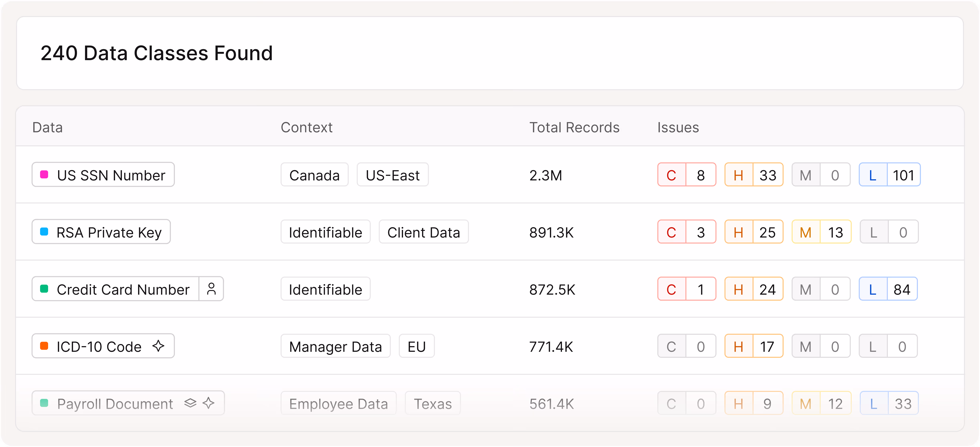The height and width of the screenshot is (447, 980).
Task: Click the critical 'C' badge on US SSN row
Action: tap(687, 175)
